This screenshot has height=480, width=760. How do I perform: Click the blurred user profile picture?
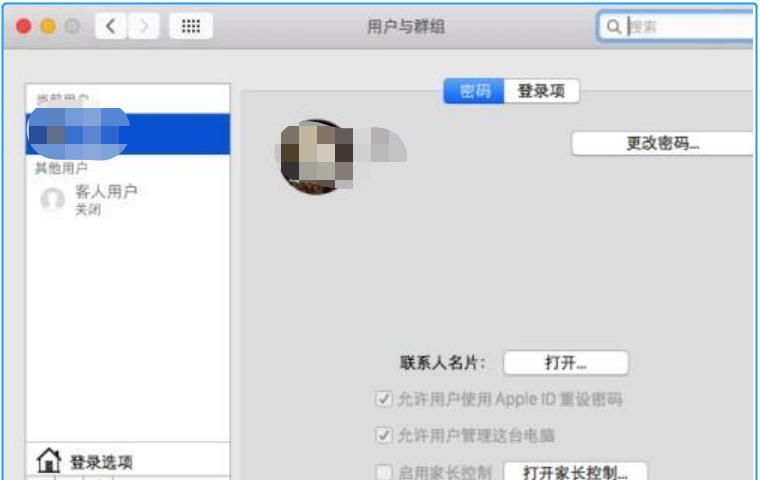pyautogui.click(x=316, y=157)
